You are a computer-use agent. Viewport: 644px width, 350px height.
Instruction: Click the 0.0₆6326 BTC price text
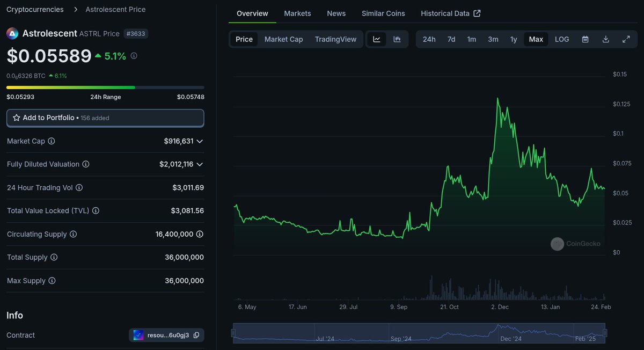(26, 76)
